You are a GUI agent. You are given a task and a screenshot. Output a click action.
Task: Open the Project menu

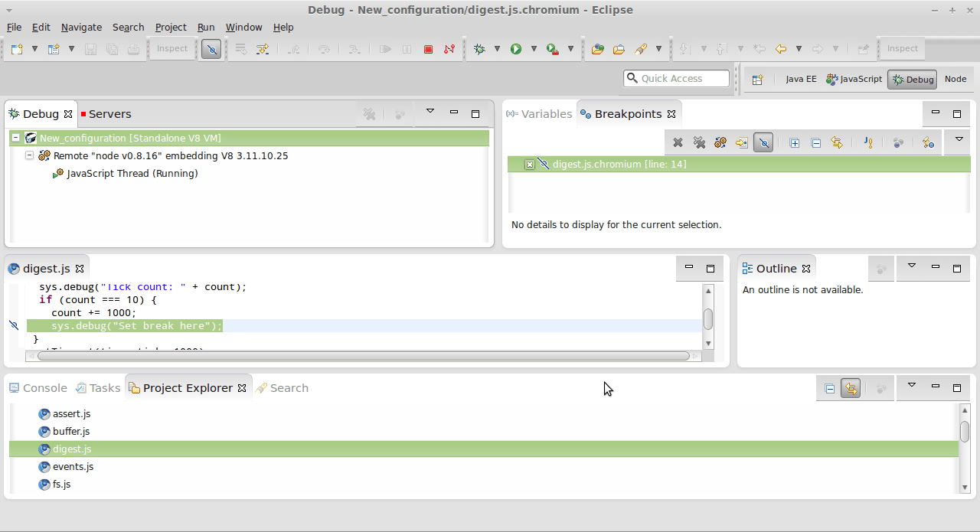[x=171, y=27]
